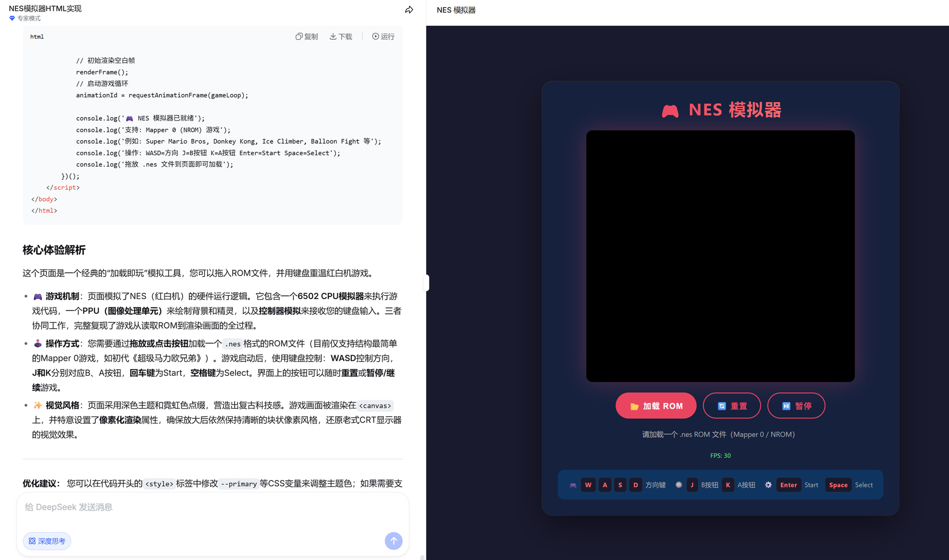
Task: Download the html code block
Action: (341, 37)
